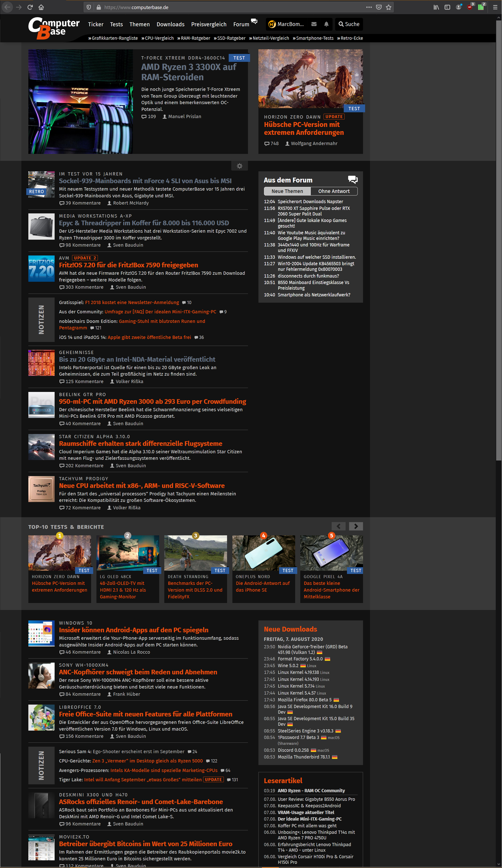This screenshot has height=868, width=502.
Task: Save page to Pocket icon
Action: pyautogui.click(x=379, y=7)
